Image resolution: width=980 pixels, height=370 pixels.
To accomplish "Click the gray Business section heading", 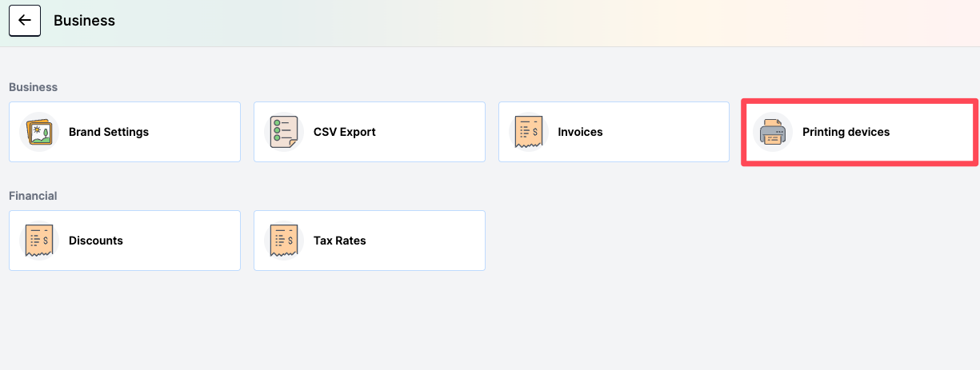I will (x=33, y=87).
